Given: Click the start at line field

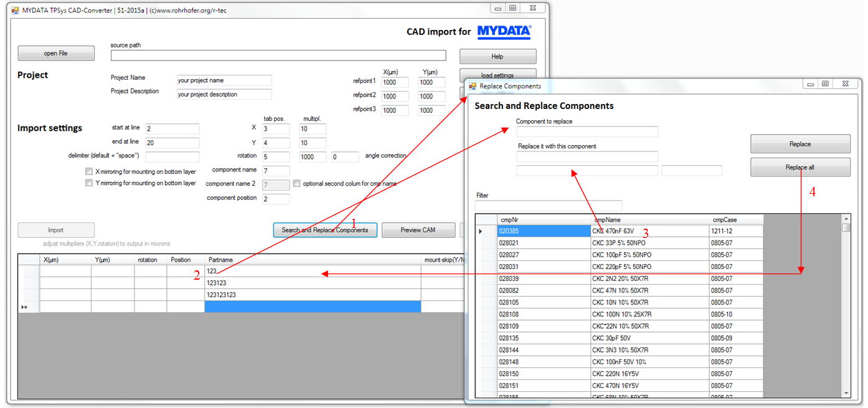Looking at the screenshot, I should coord(172,129).
